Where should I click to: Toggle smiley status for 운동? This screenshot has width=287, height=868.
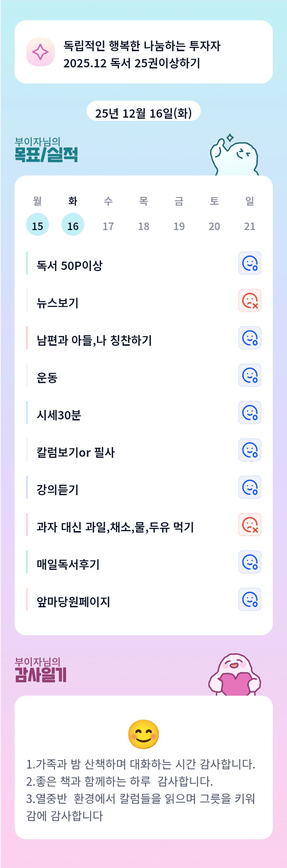point(250,375)
